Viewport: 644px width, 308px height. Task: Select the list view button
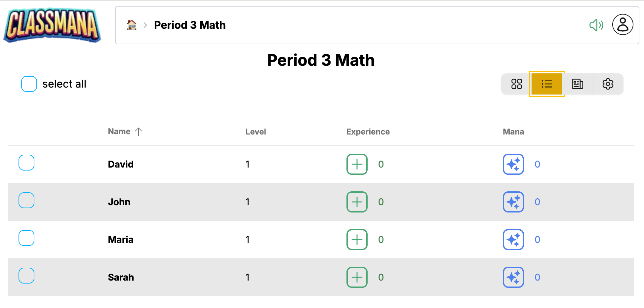[547, 84]
